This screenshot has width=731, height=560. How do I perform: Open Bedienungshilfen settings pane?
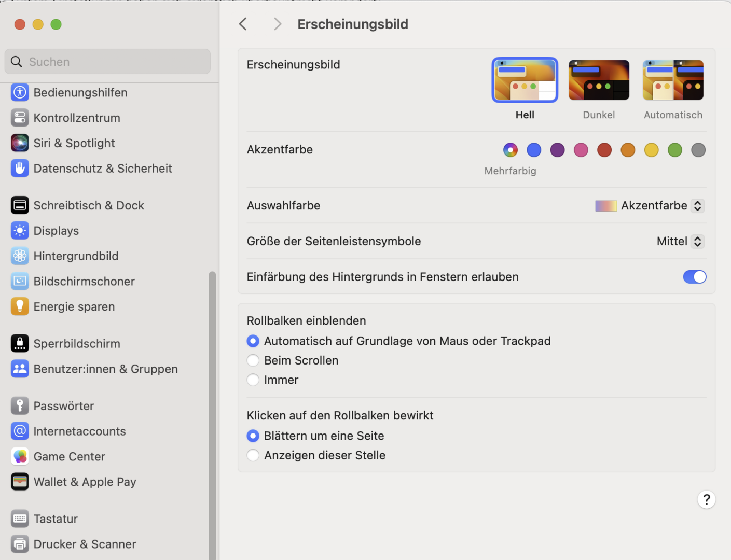[x=80, y=92]
